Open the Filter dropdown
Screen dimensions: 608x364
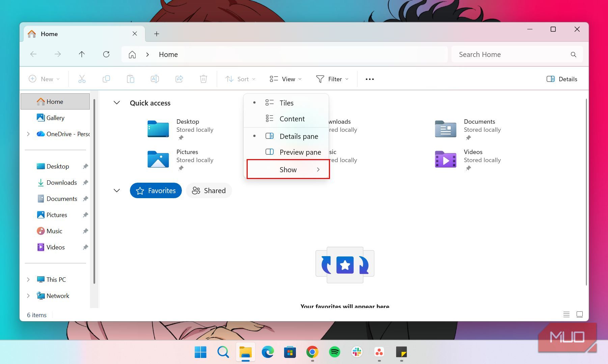click(332, 79)
